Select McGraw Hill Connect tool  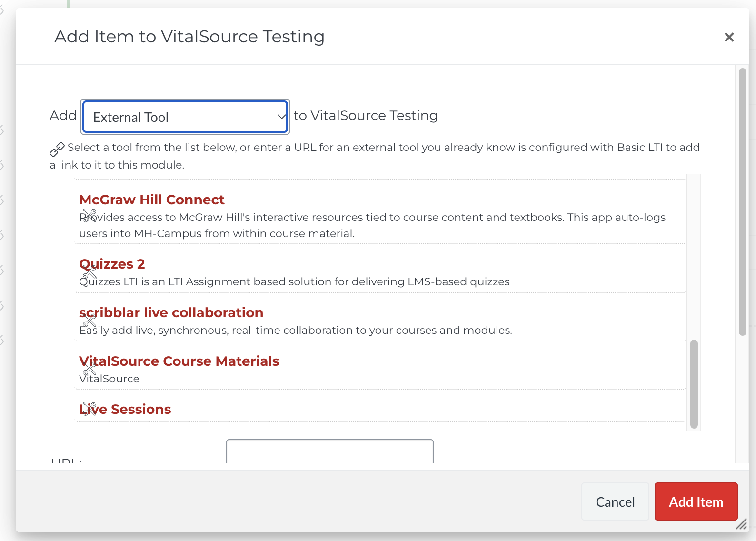(x=151, y=200)
